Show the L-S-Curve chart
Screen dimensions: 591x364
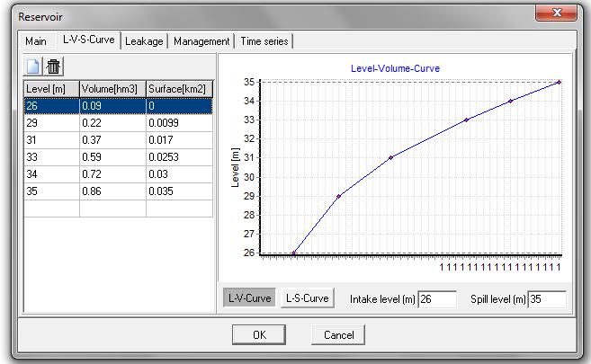click(307, 298)
